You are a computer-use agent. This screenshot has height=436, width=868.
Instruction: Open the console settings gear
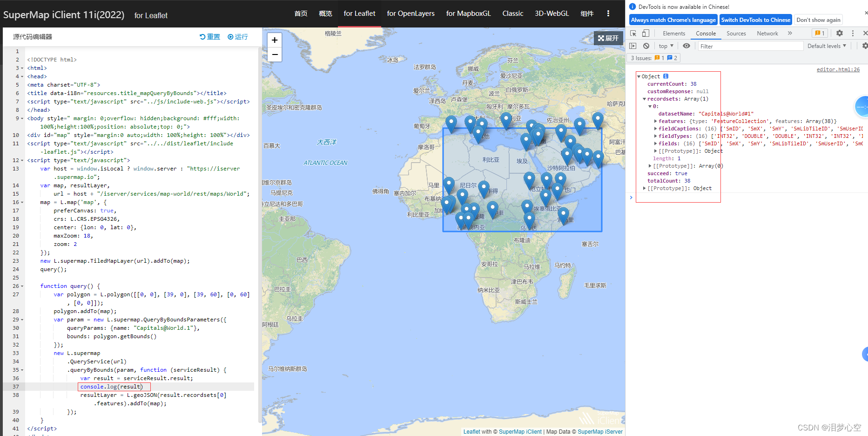coord(865,46)
